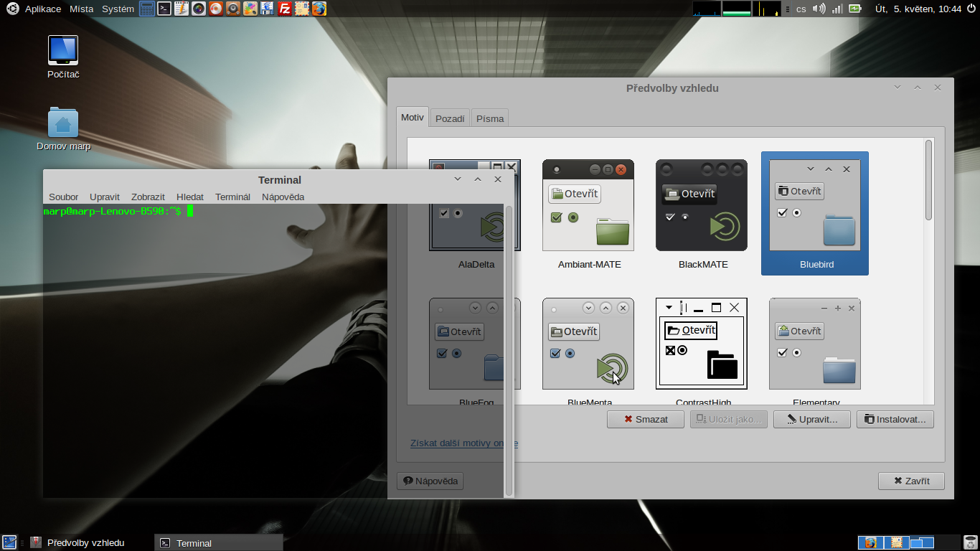This screenshot has height=551, width=980.
Task: Switch to the first workspace with Firefox
Action: point(870,542)
